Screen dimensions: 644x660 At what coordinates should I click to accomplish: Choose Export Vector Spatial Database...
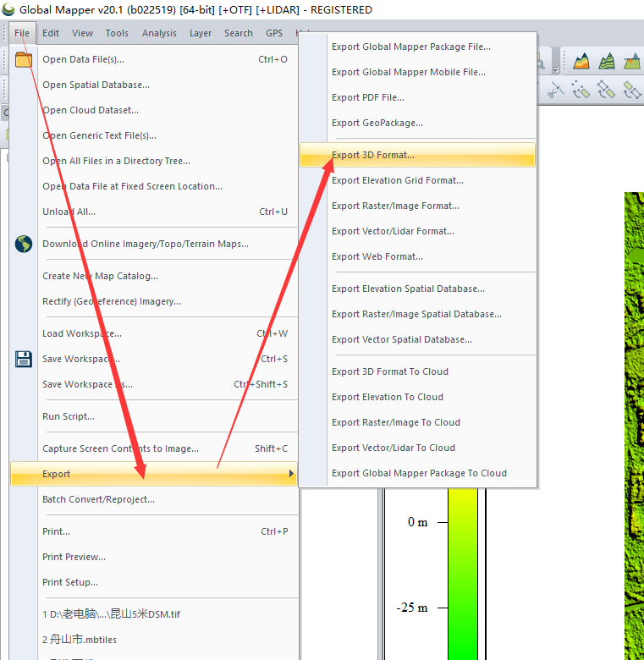point(417,339)
